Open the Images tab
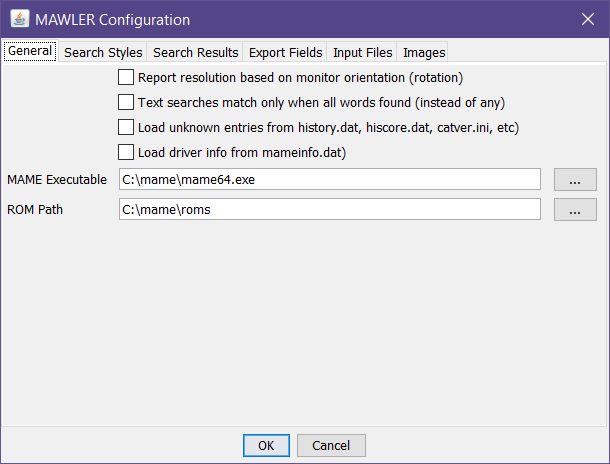610x464 pixels. click(424, 53)
